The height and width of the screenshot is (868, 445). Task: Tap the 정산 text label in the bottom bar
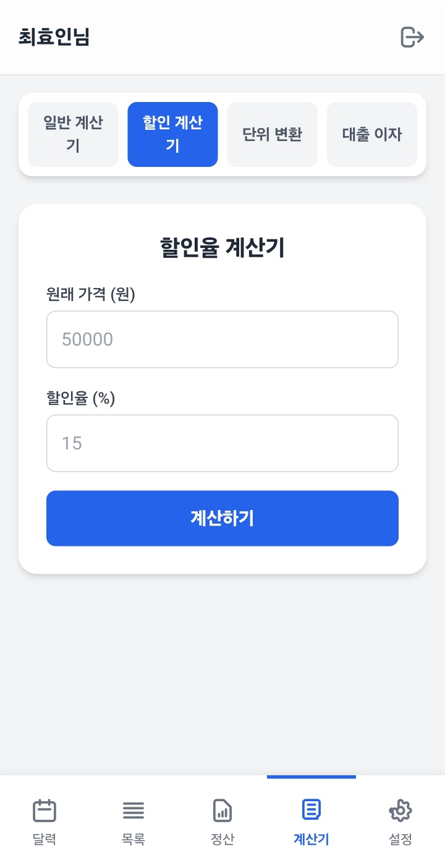tap(222, 839)
